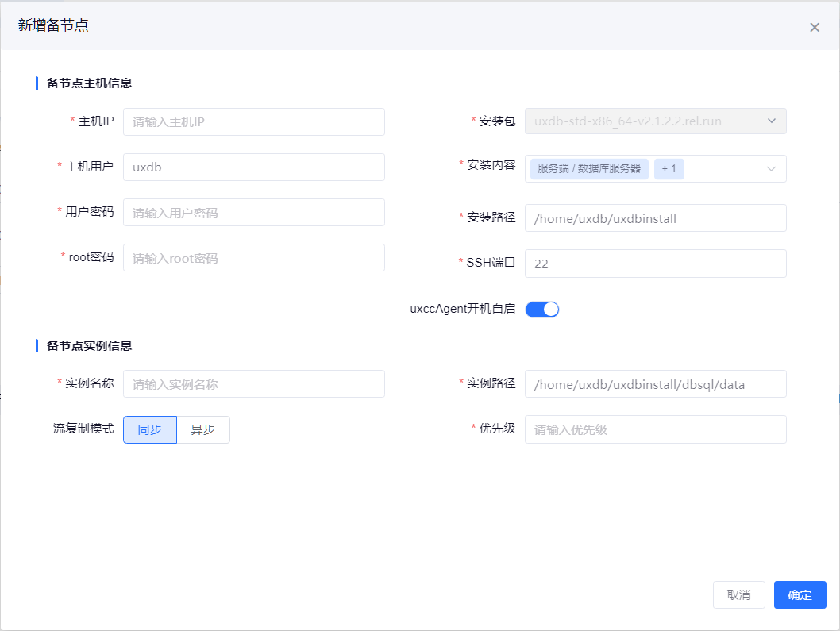
Task: Focus the 主机IP input field
Action: [253, 121]
